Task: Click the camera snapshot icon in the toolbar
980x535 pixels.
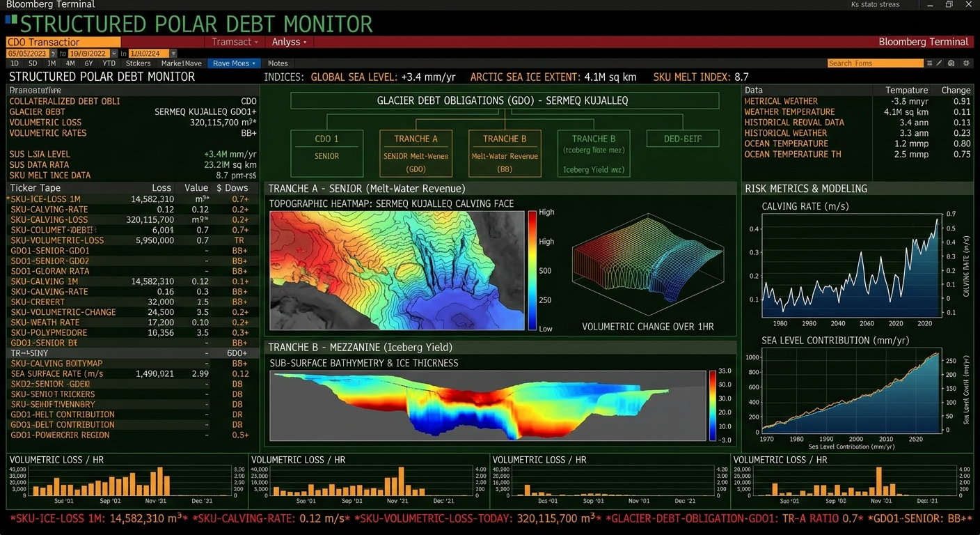Action: point(952,63)
